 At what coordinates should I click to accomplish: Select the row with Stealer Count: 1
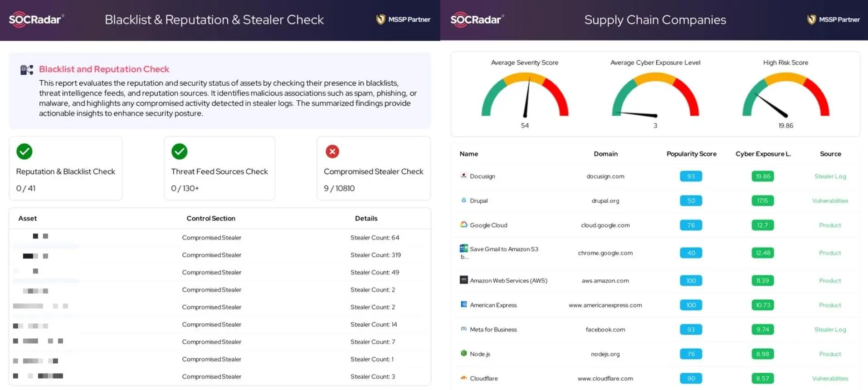[220, 359]
